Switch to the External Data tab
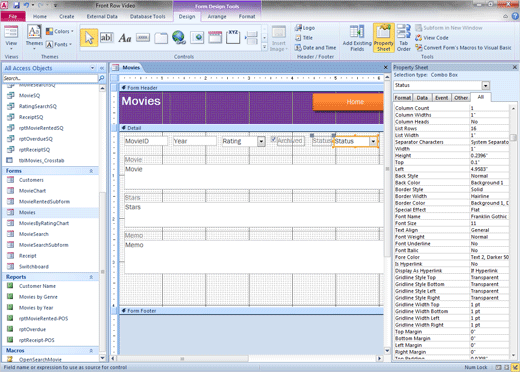 pos(102,16)
